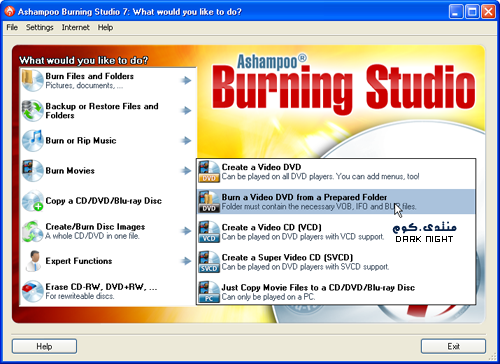Click the VCD icon in submenu
The height and width of the screenshot is (364, 500).
(x=209, y=232)
